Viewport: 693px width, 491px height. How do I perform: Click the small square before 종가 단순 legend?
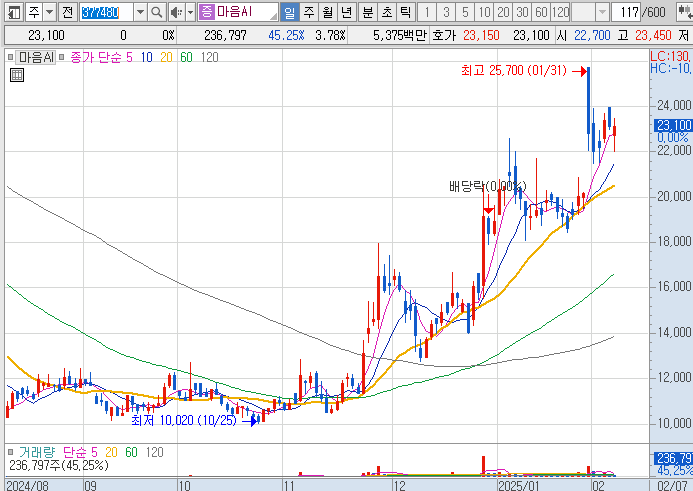(x=62, y=57)
